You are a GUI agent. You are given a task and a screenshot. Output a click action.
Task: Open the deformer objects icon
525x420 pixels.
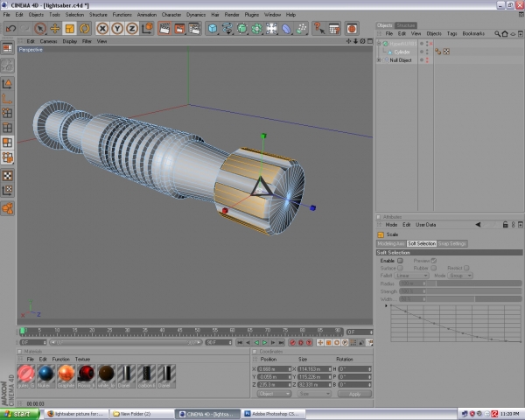[286, 29]
